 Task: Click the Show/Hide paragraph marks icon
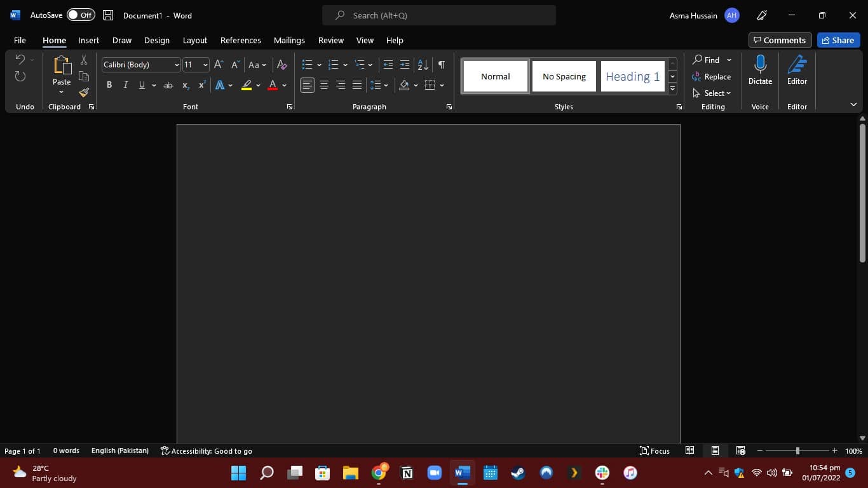[442, 65]
